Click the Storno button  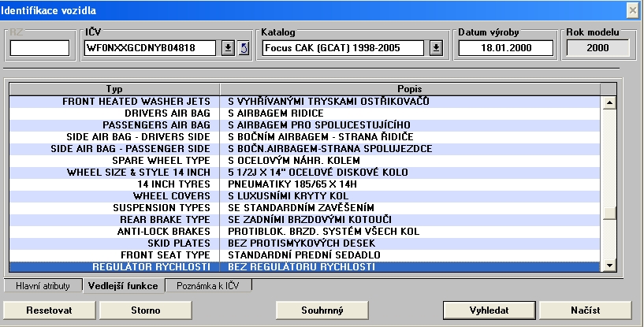click(146, 310)
